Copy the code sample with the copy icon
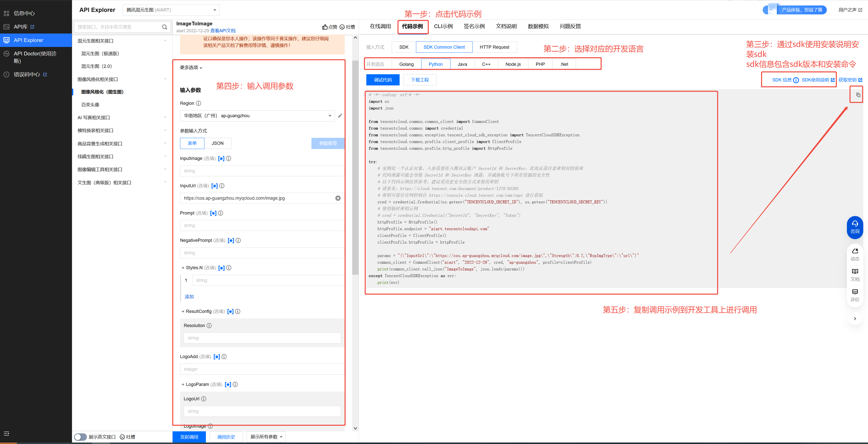This screenshot has width=868, height=444. (x=858, y=95)
